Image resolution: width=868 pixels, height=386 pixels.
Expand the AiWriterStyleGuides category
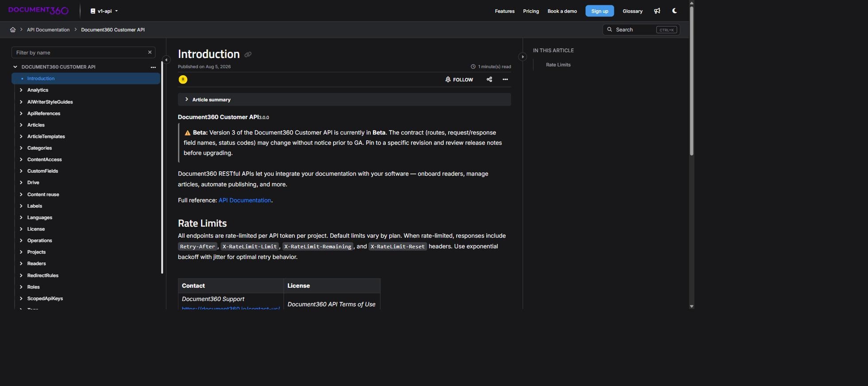pyautogui.click(x=21, y=102)
